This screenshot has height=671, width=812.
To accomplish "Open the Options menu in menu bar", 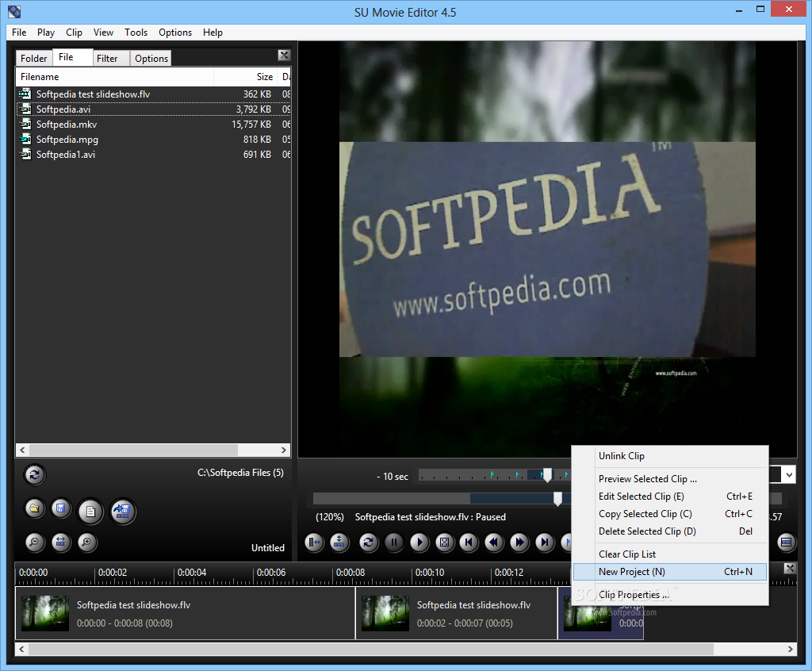I will click(x=175, y=33).
